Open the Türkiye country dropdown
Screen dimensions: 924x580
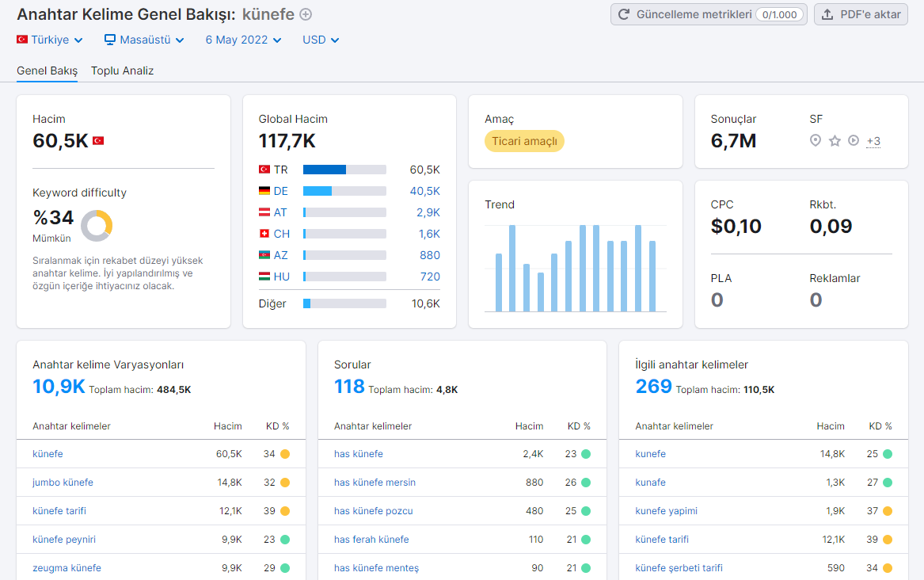(x=50, y=40)
